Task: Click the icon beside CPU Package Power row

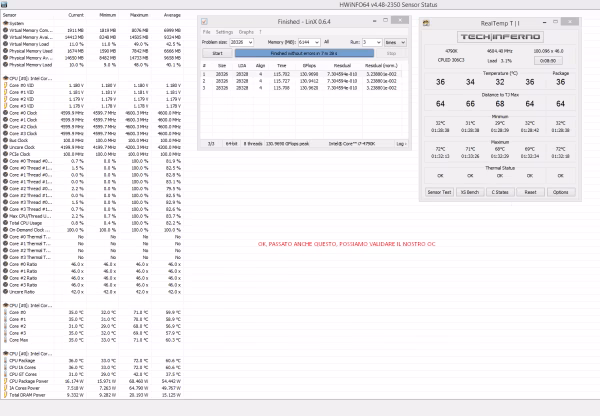Action: [5, 382]
